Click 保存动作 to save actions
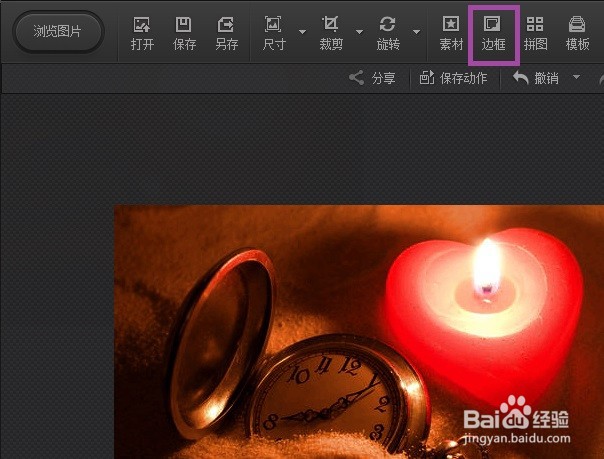The height and width of the screenshot is (459, 604). pyautogui.click(x=453, y=78)
